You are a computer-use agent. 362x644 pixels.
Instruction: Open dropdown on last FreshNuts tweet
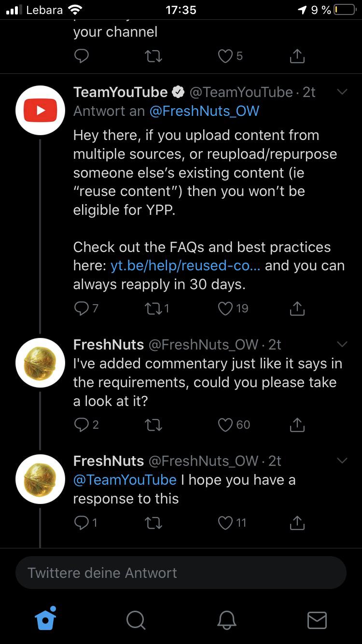342,461
